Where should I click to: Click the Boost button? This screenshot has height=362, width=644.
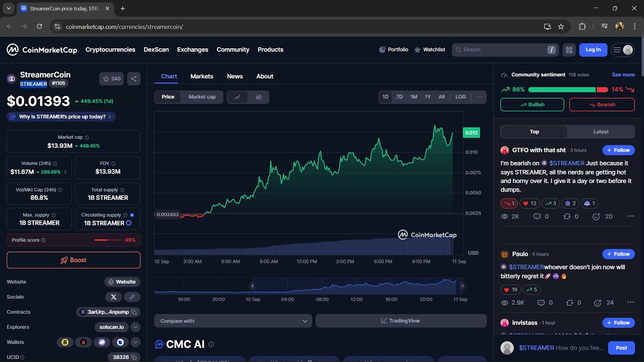click(73, 260)
